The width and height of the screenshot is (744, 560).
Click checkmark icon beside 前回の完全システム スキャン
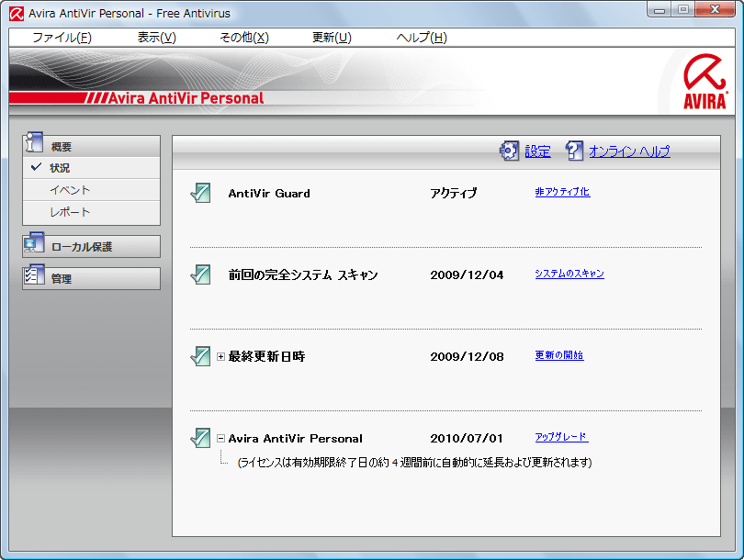(x=200, y=274)
